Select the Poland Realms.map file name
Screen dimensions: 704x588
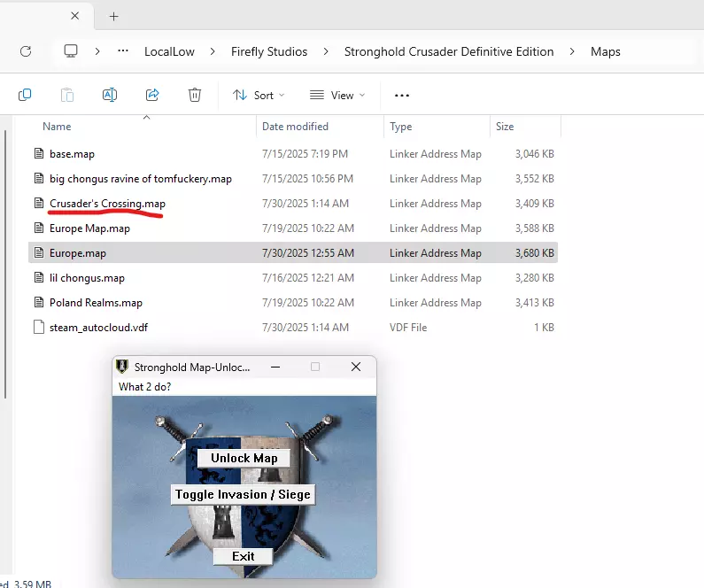coord(96,303)
